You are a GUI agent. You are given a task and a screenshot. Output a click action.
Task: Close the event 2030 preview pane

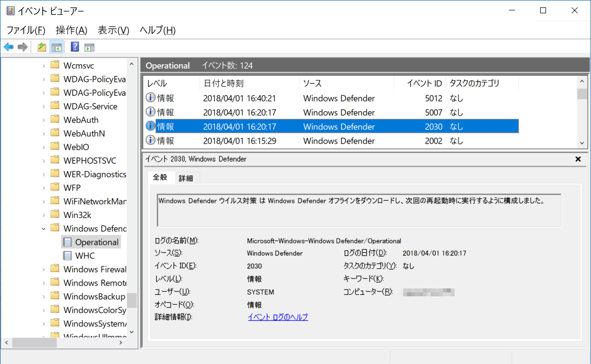pos(578,159)
